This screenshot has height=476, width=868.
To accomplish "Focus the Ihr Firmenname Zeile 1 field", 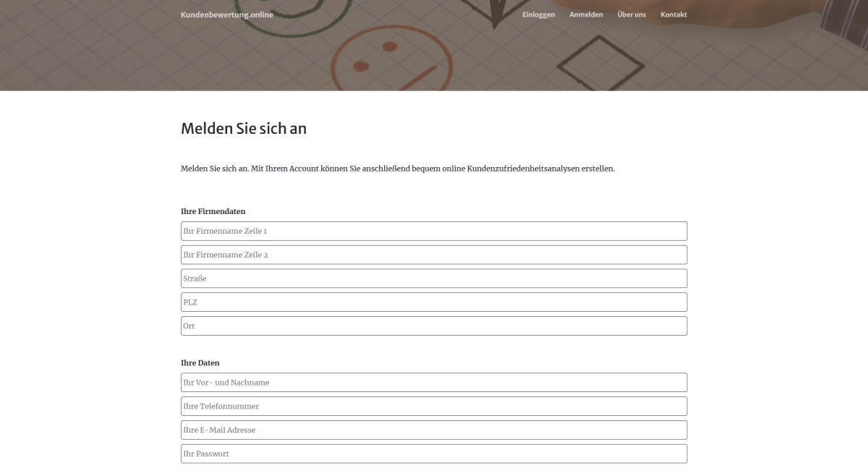I will click(434, 231).
